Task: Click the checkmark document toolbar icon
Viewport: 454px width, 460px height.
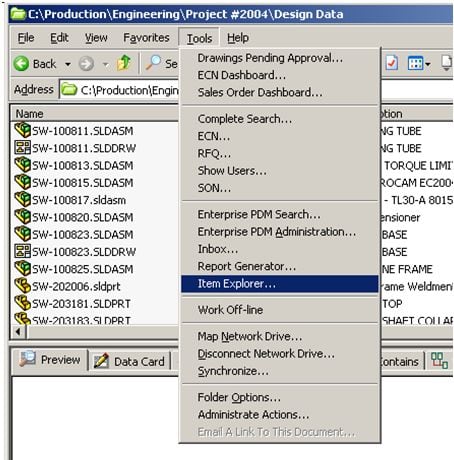Action: click(392, 63)
